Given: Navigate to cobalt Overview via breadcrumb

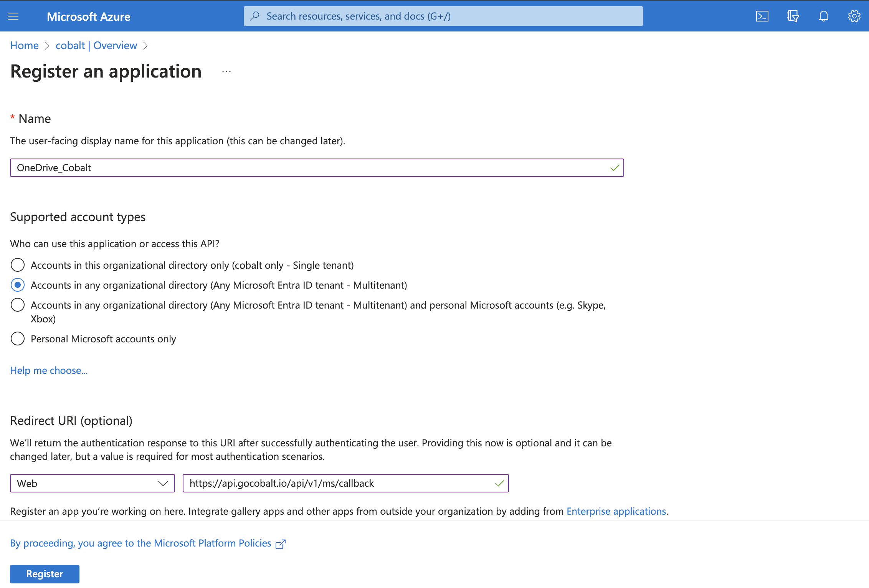Looking at the screenshot, I should point(96,45).
